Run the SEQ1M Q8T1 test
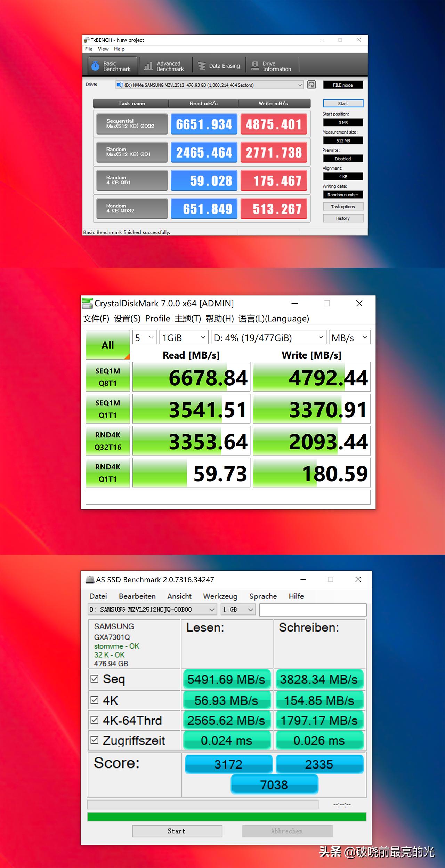The image size is (445, 868). tap(108, 377)
